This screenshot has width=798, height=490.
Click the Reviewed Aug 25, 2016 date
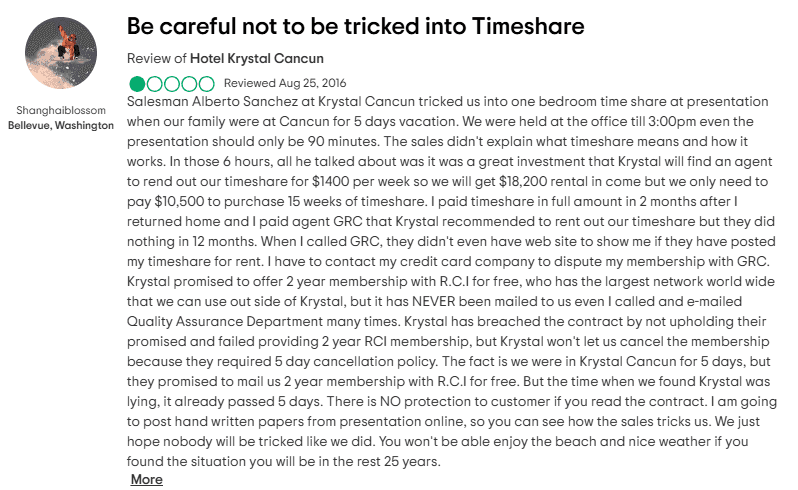pos(285,83)
